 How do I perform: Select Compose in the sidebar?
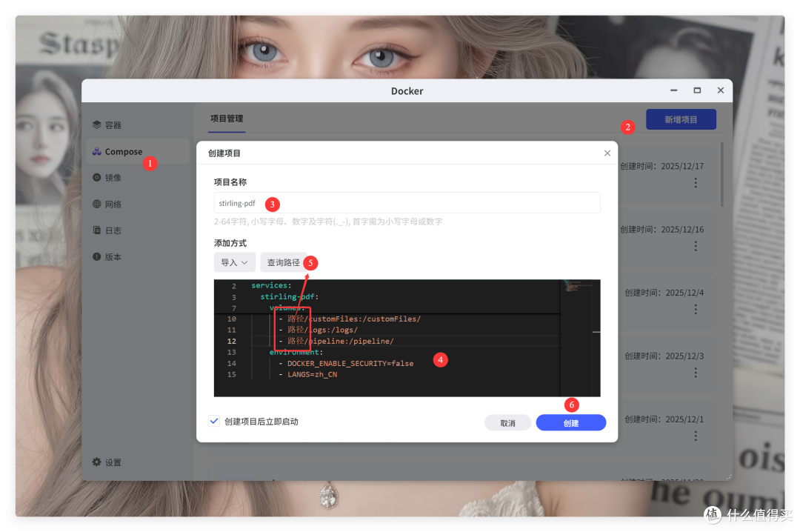coord(137,152)
